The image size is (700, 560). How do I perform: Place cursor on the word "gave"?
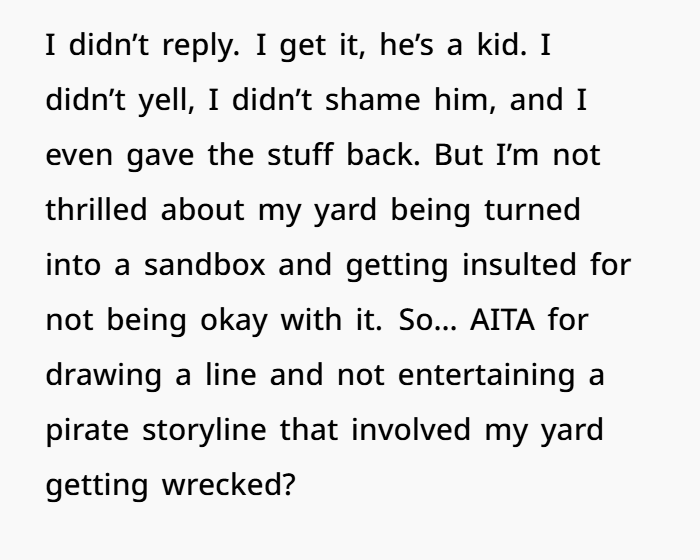pyautogui.click(x=160, y=156)
